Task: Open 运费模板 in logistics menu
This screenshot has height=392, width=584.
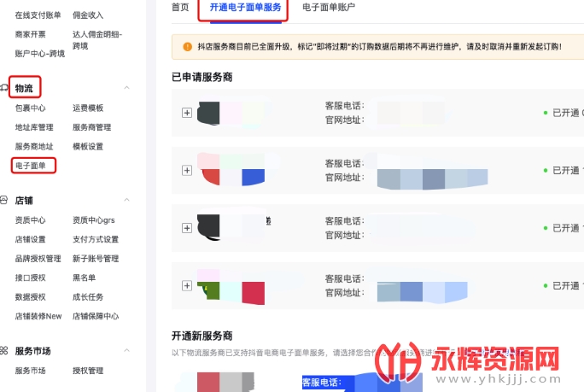Action: pyautogui.click(x=88, y=108)
